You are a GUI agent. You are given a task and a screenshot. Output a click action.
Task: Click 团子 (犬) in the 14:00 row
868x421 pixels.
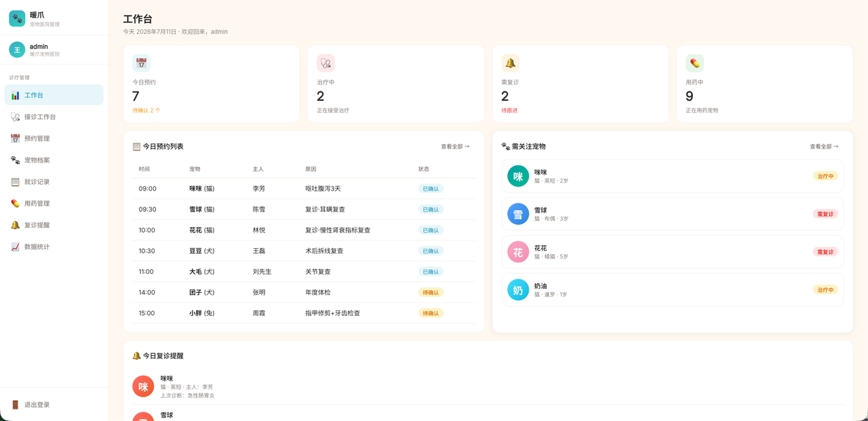201,293
